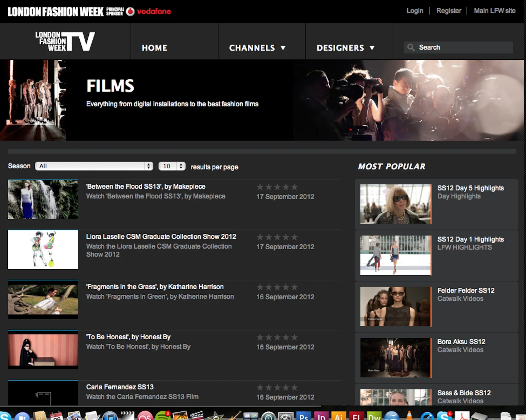526x420 pixels.
Task: Launch Flash from the dock
Action: (x=356, y=416)
